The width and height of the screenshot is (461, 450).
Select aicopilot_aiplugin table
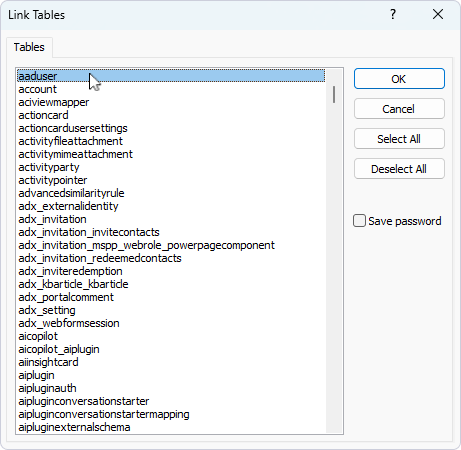click(x=171, y=349)
